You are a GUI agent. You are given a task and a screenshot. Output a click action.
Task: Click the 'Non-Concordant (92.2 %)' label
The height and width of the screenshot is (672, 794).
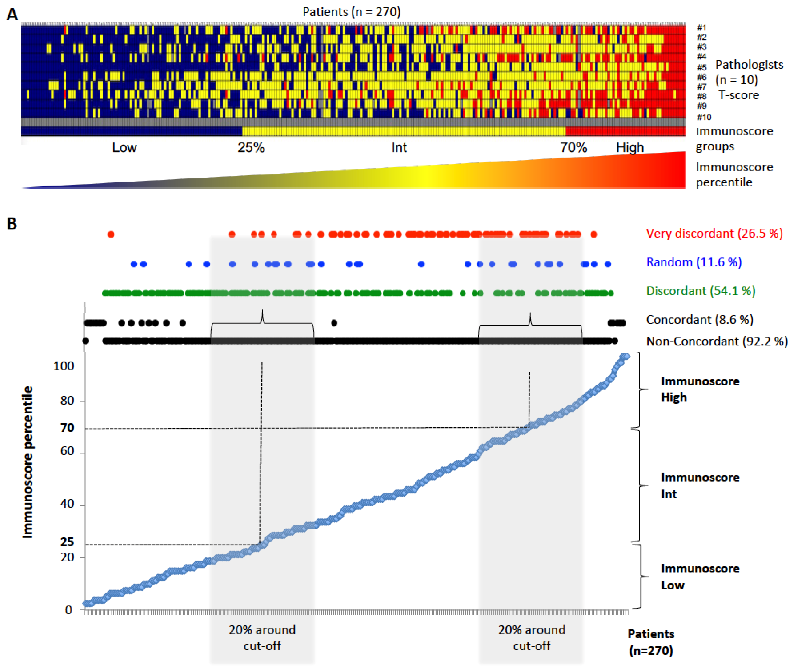coord(717,341)
